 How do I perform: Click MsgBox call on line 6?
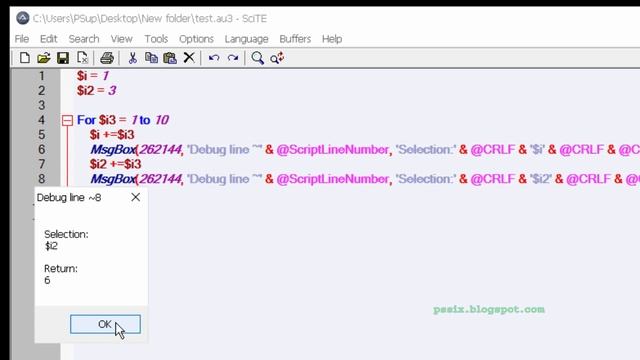click(113, 149)
